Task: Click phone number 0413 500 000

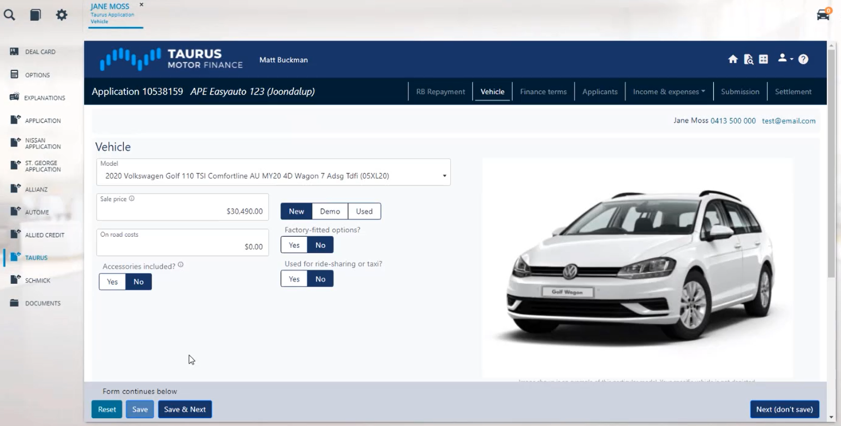Action: click(x=733, y=121)
